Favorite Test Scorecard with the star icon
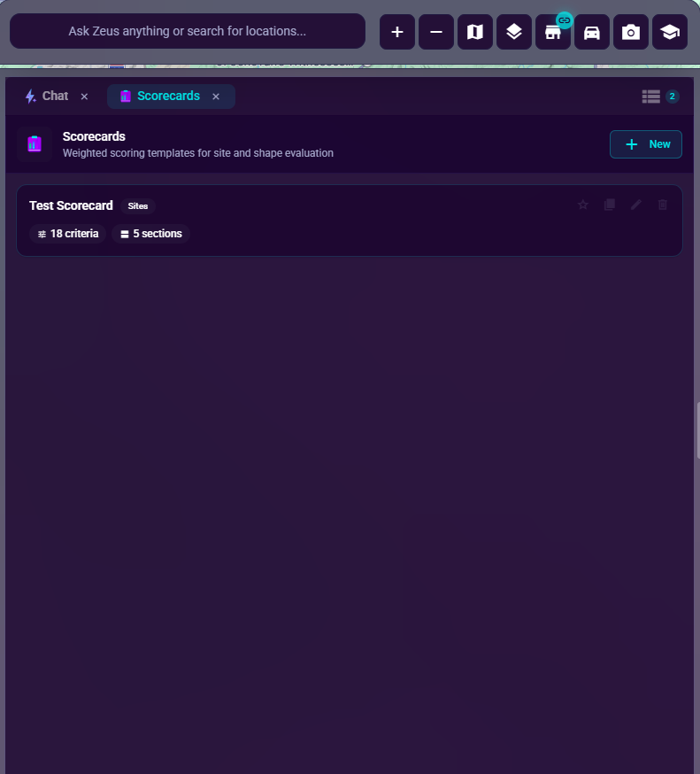 (x=582, y=205)
